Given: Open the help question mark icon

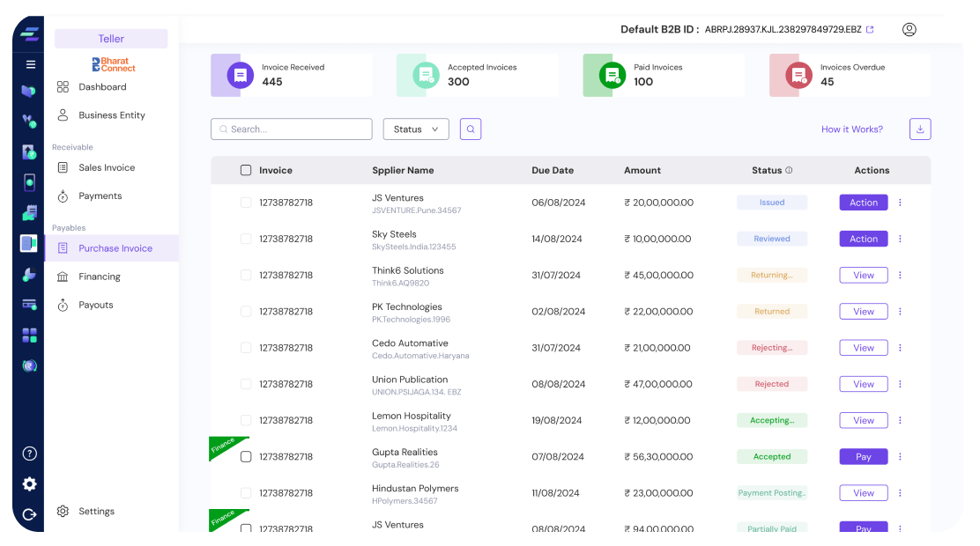Looking at the screenshot, I should coord(29,454).
